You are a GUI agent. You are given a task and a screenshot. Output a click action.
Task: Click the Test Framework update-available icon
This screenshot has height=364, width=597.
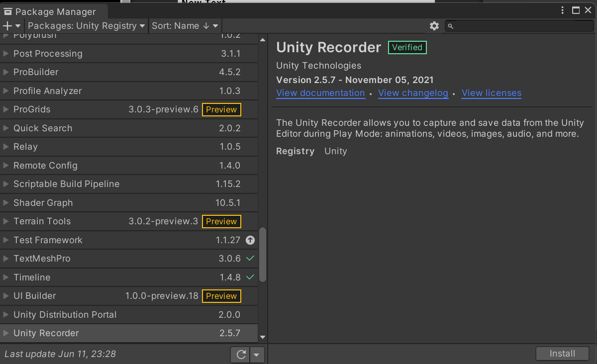tap(250, 240)
